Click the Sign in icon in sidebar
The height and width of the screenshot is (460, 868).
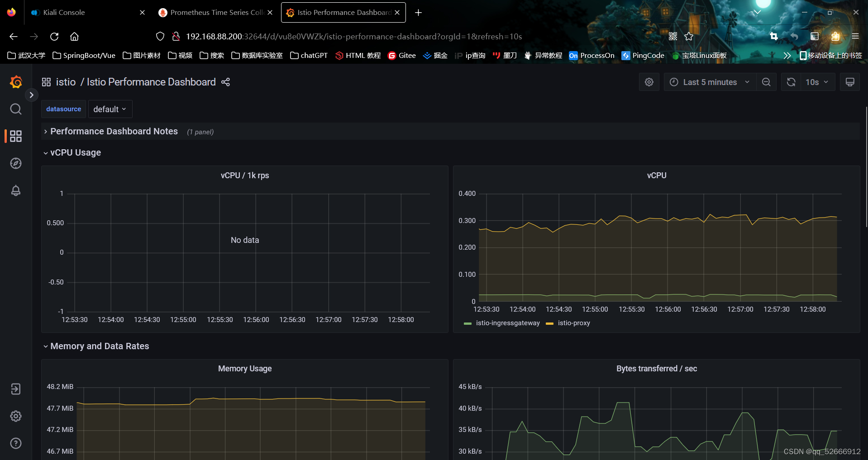[x=16, y=389]
